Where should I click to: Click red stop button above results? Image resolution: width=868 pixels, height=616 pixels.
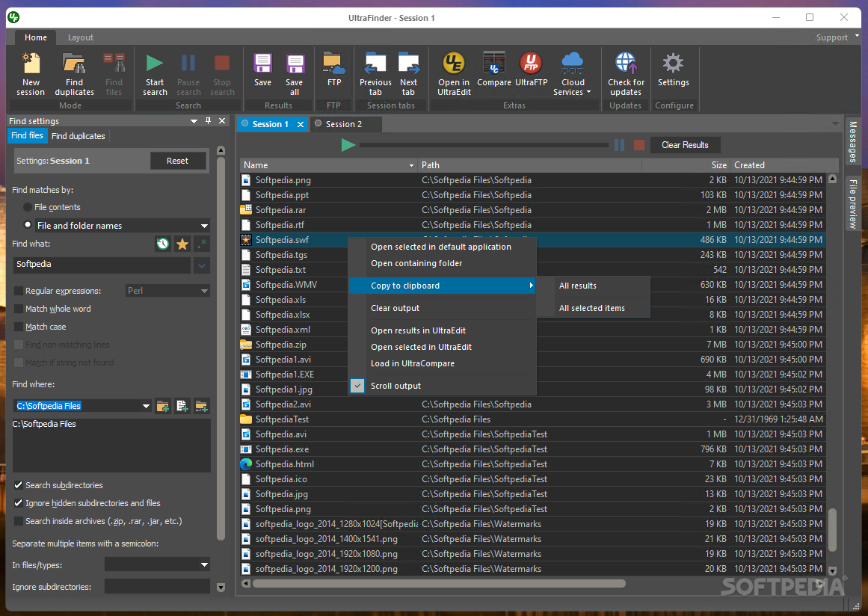pyautogui.click(x=638, y=145)
